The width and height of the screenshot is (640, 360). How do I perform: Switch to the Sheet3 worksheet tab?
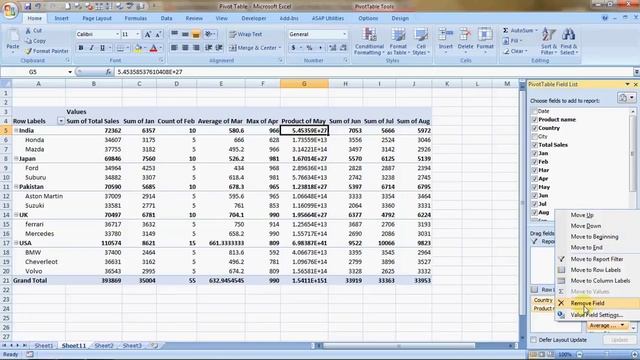click(132, 346)
